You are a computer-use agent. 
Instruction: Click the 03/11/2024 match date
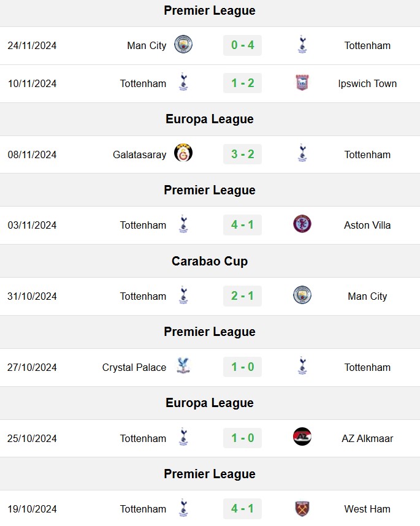pos(32,225)
